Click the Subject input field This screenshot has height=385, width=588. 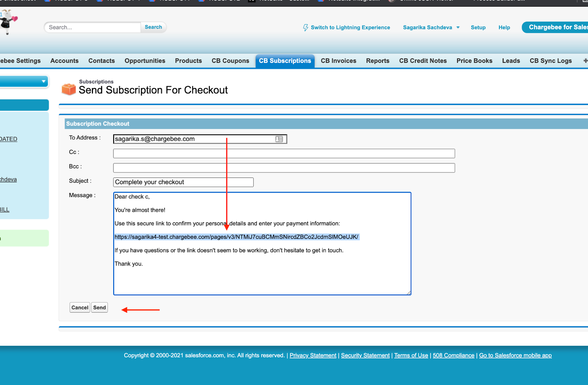coord(183,182)
